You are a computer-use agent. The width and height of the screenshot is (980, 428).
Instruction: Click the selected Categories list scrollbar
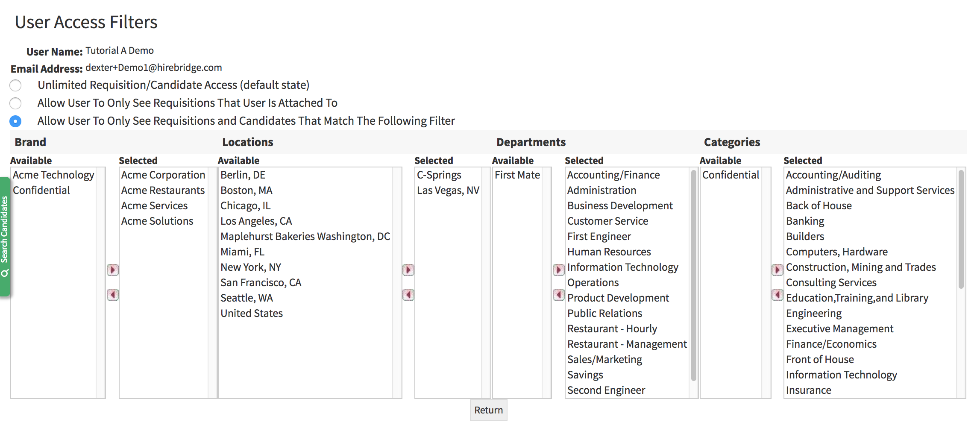click(x=961, y=231)
